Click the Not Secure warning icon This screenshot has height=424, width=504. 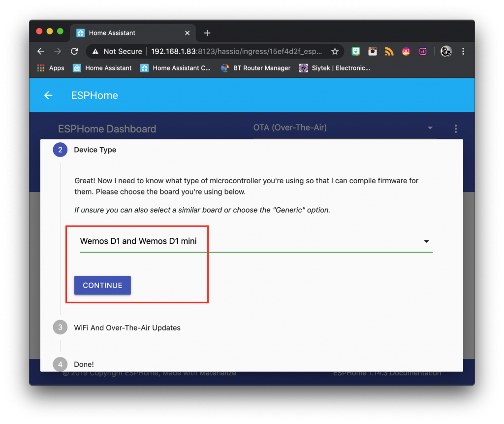pyautogui.click(x=95, y=52)
